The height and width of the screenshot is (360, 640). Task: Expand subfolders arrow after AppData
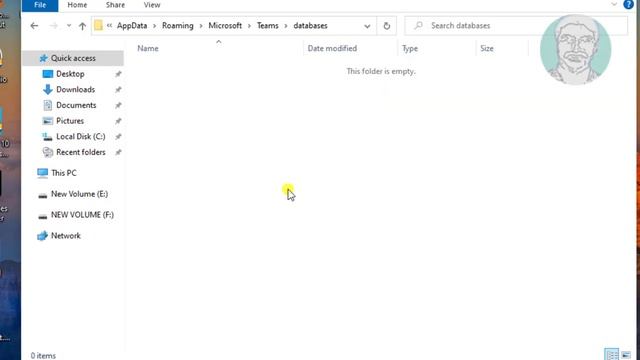click(x=155, y=26)
